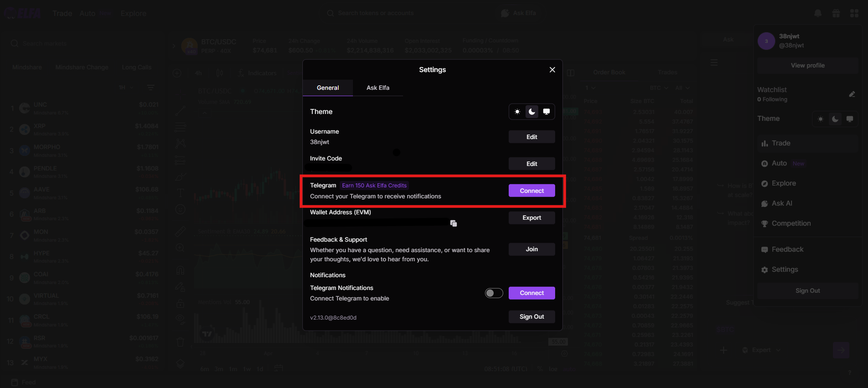This screenshot has height=388, width=868.
Task: Click Sign Out in the Settings dialog
Action: coord(532,317)
